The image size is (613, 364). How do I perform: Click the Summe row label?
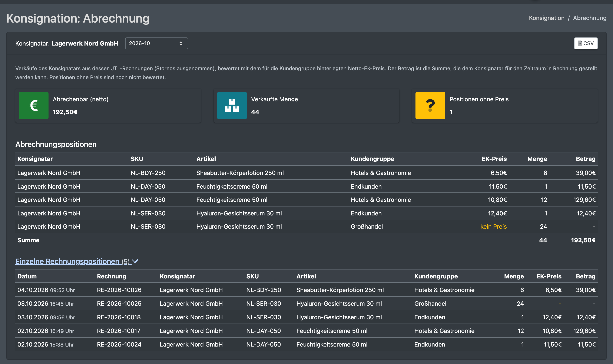[x=28, y=240]
